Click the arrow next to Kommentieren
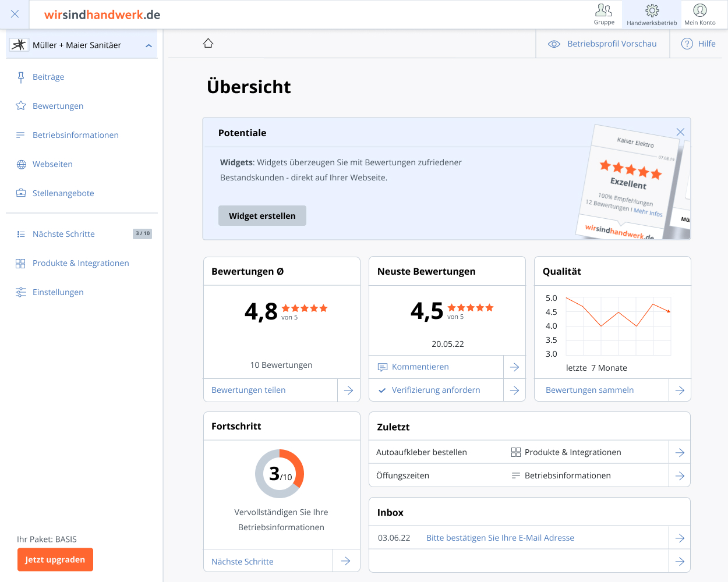The image size is (728, 582). click(x=514, y=367)
